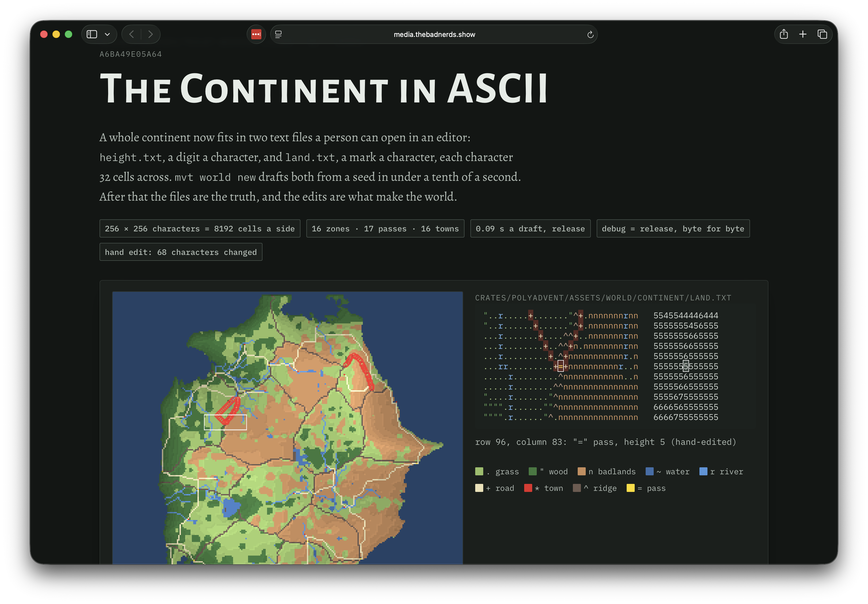
Task: Click the height row '6666755555555'
Action: [x=686, y=417]
